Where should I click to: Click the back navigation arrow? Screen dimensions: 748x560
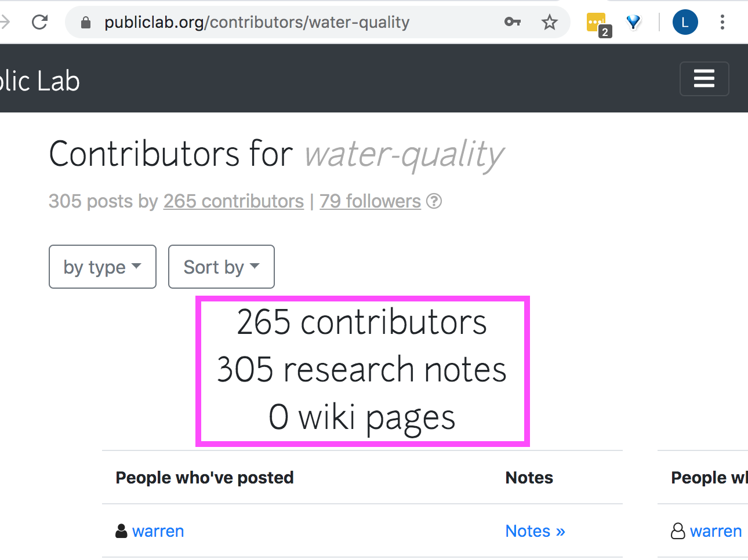(x=5, y=22)
